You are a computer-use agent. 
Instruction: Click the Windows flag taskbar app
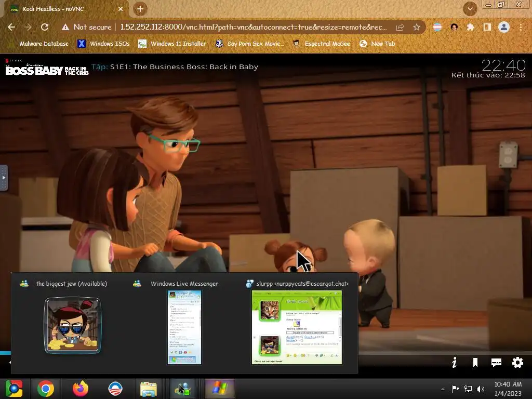tap(220, 389)
